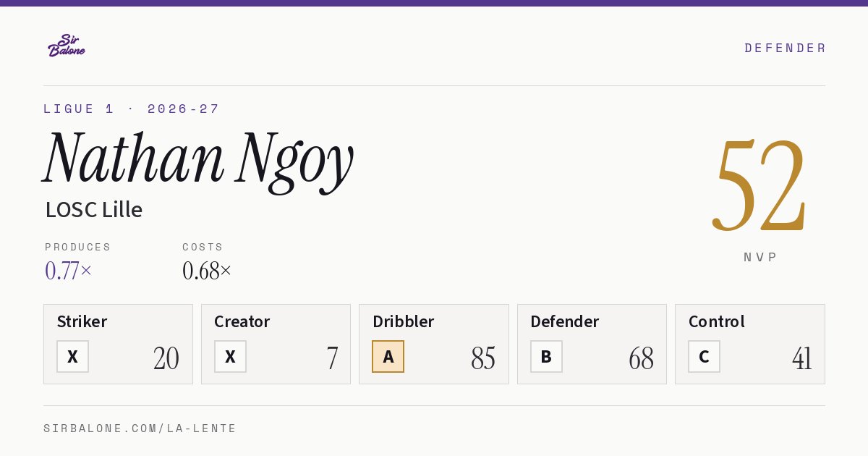Image resolution: width=868 pixels, height=456 pixels.
Task: Select the Control score 41
Action: 801,358
